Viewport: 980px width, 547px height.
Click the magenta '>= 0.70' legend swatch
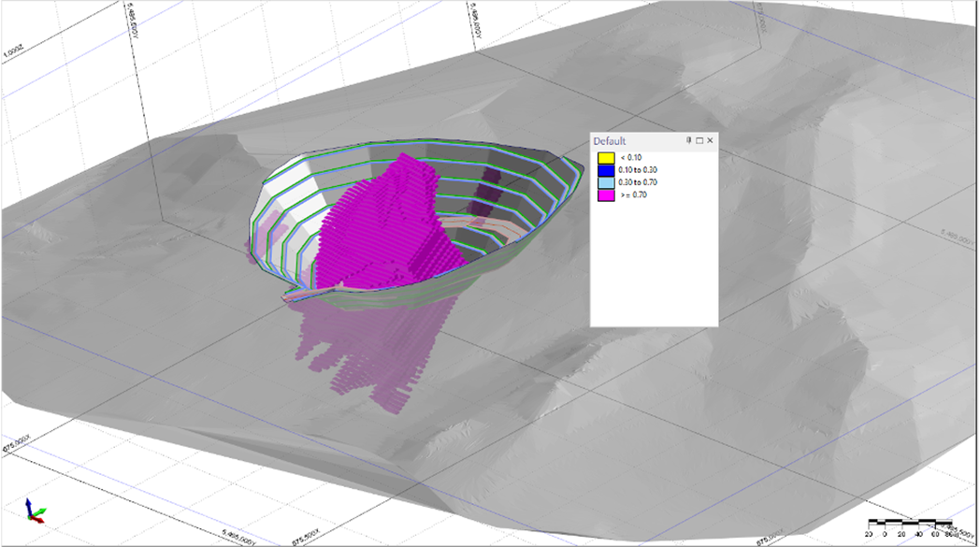coord(604,194)
